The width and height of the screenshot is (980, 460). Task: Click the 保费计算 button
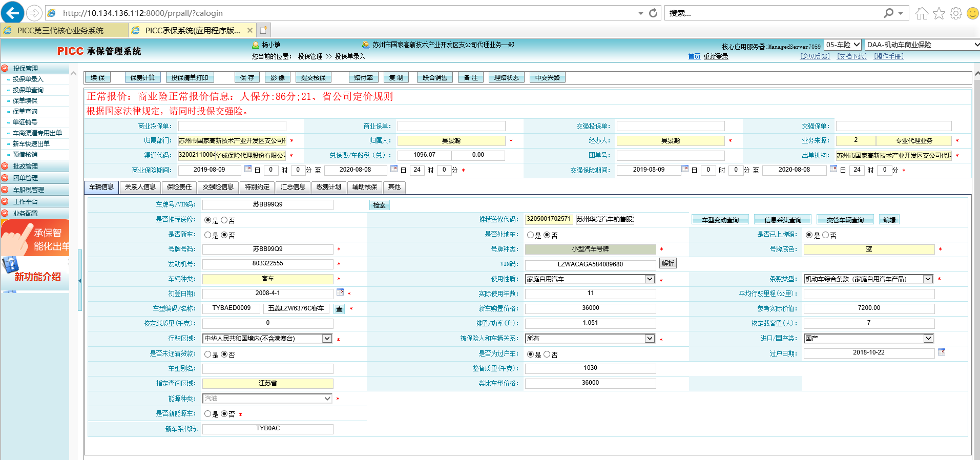point(142,78)
